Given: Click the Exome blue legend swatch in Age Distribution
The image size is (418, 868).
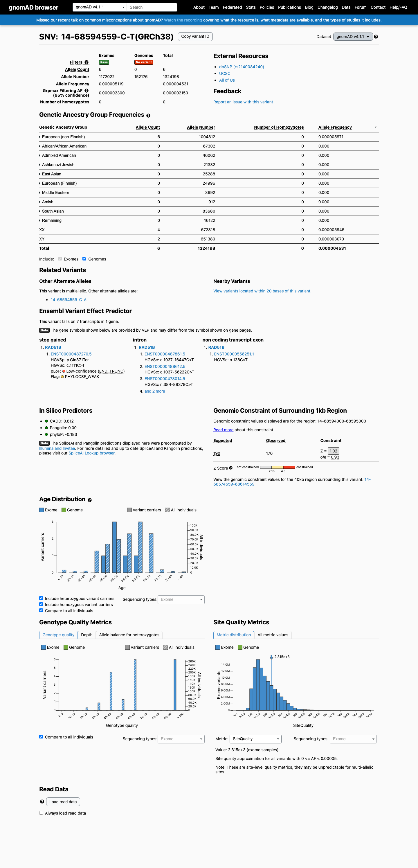Looking at the screenshot, I should (x=42, y=510).
